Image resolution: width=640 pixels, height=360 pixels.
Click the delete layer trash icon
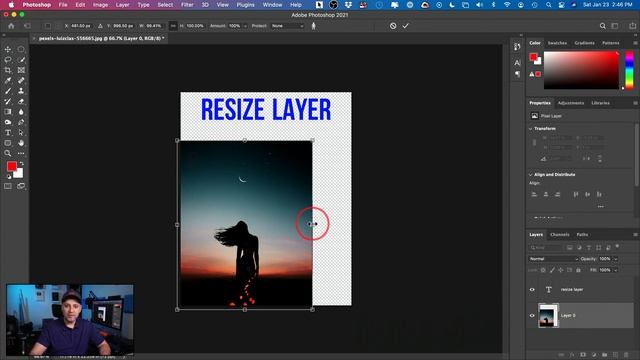626,355
